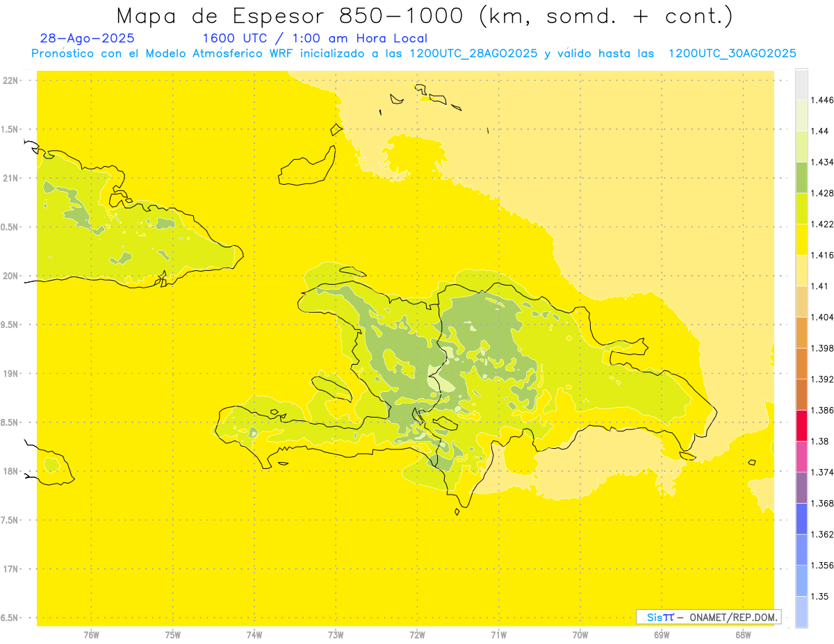Click the legend value '1.356'

[x=824, y=565]
